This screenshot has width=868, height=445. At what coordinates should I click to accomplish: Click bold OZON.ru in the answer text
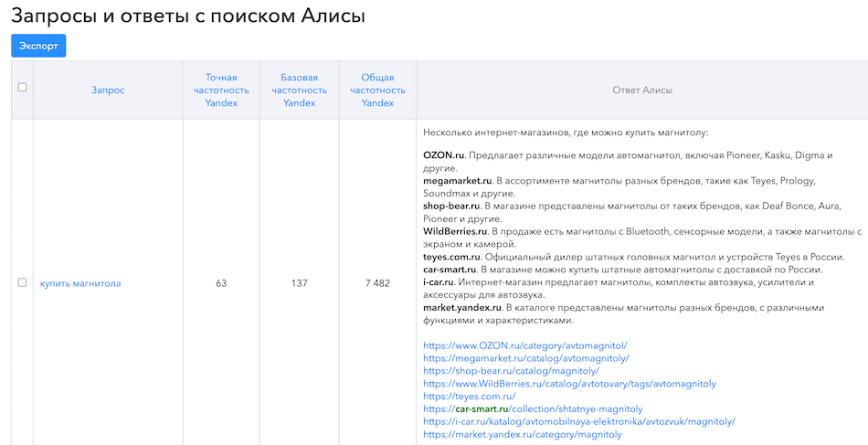point(444,155)
